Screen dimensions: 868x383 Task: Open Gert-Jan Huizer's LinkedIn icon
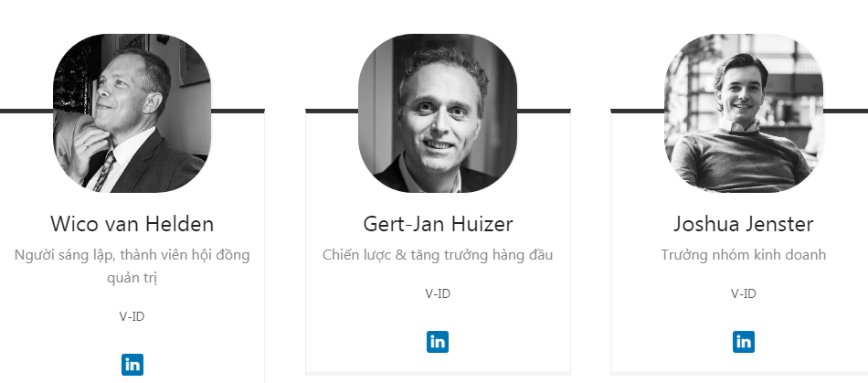pyautogui.click(x=438, y=342)
